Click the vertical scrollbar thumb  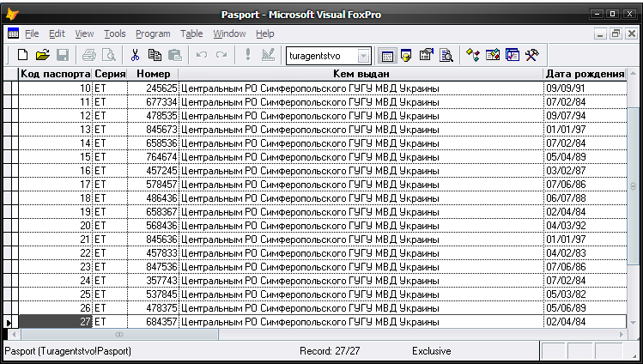(x=633, y=185)
